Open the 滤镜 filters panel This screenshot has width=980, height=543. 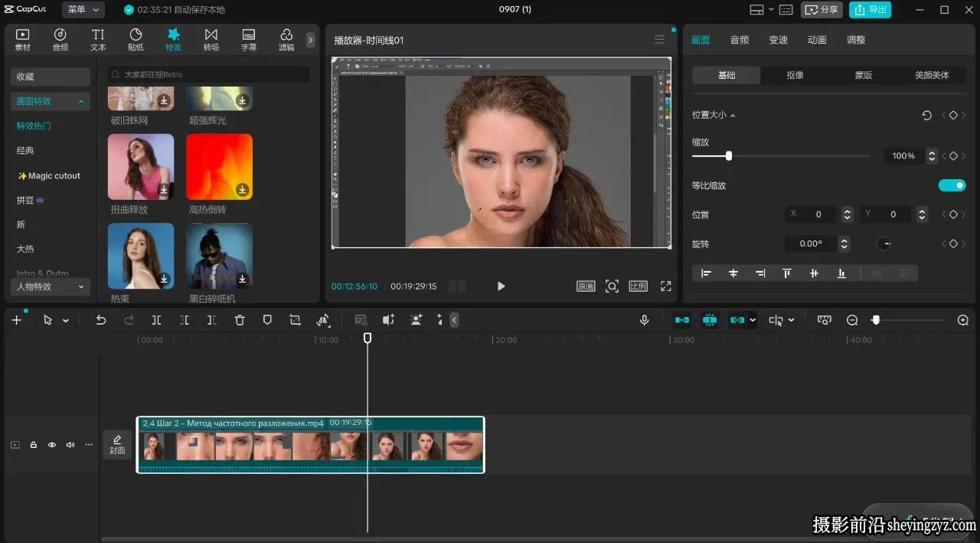(286, 40)
